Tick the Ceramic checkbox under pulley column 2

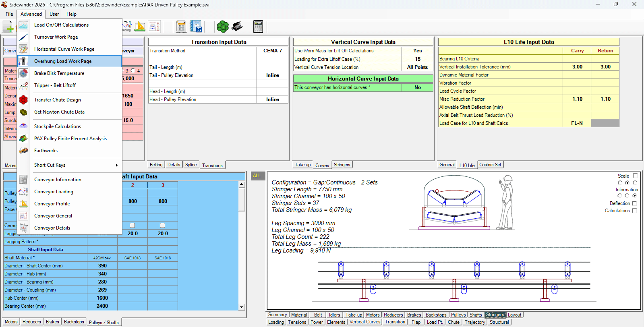point(132,226)
